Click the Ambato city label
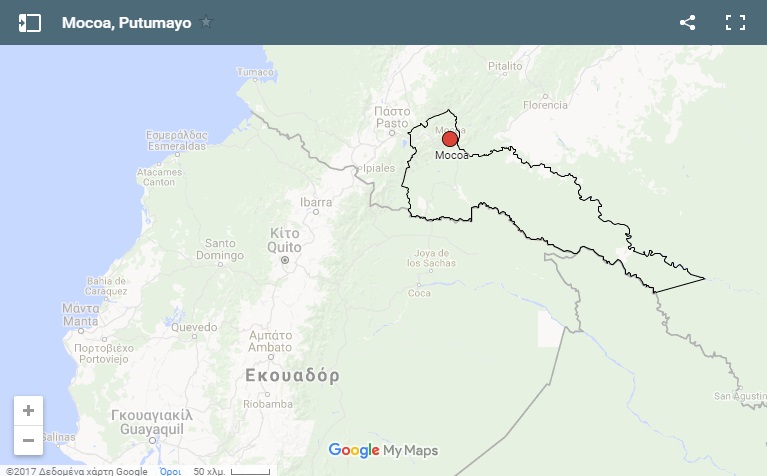This screenshot has height=476, width=767. click(270, 347)
